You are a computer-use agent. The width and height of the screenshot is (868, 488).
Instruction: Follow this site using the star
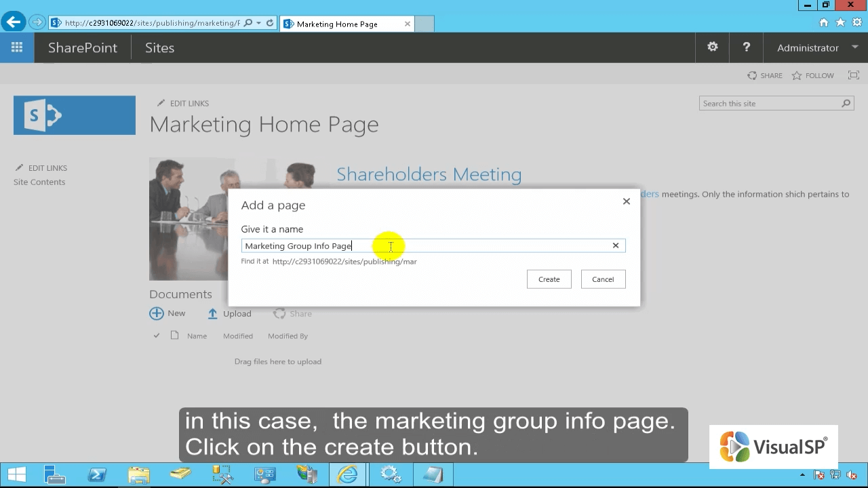(812, 75)
